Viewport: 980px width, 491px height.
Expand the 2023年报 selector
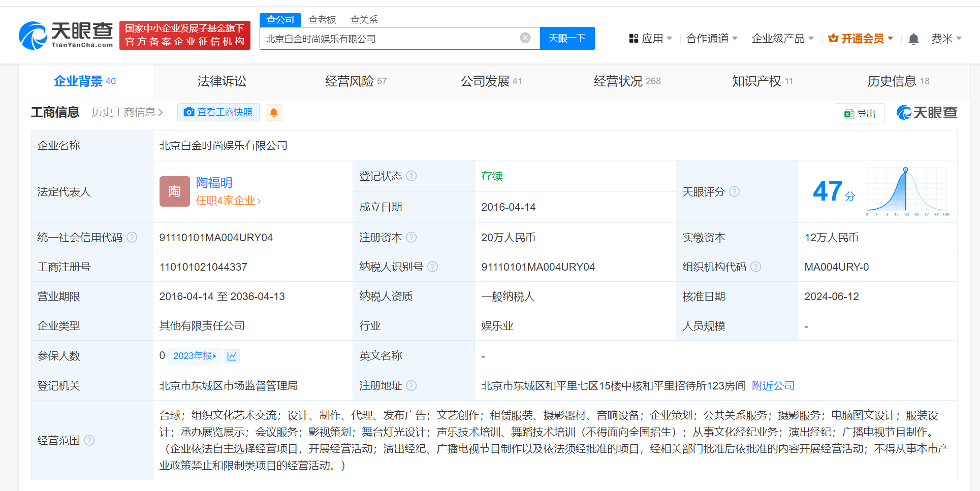point(195,356)
